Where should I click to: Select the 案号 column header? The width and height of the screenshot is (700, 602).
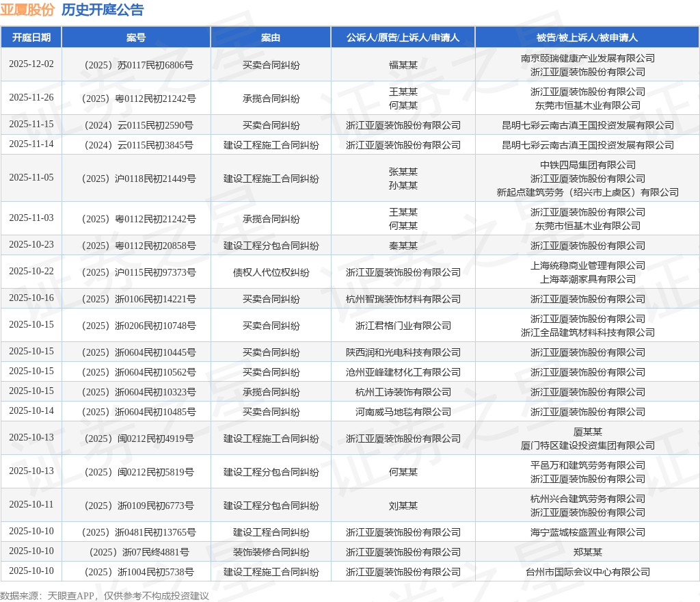coord(136,38)
